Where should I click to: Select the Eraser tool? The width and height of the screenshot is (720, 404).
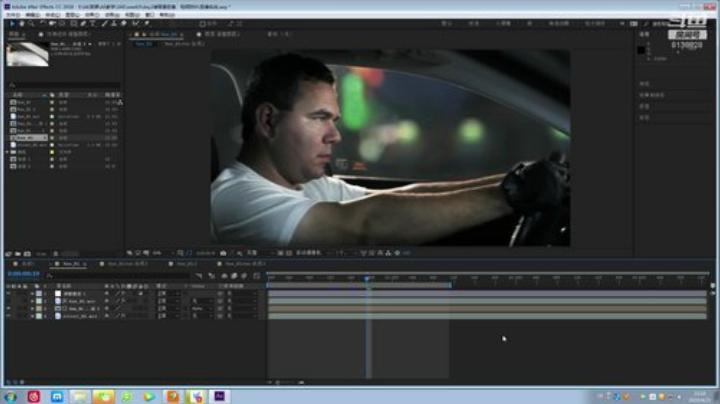(124, 23)
